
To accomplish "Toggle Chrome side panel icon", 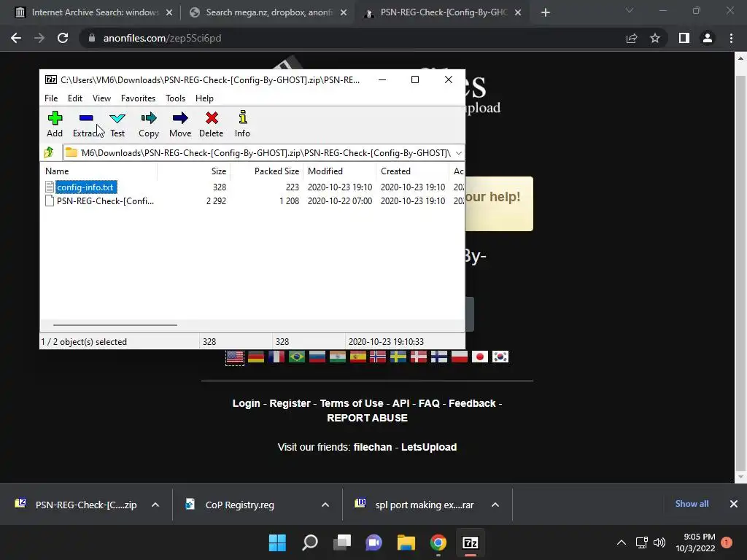I will (684, 38).
